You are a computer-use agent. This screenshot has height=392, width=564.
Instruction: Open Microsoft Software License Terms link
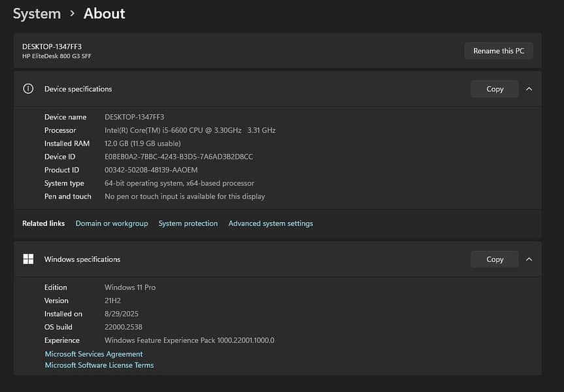99,365
